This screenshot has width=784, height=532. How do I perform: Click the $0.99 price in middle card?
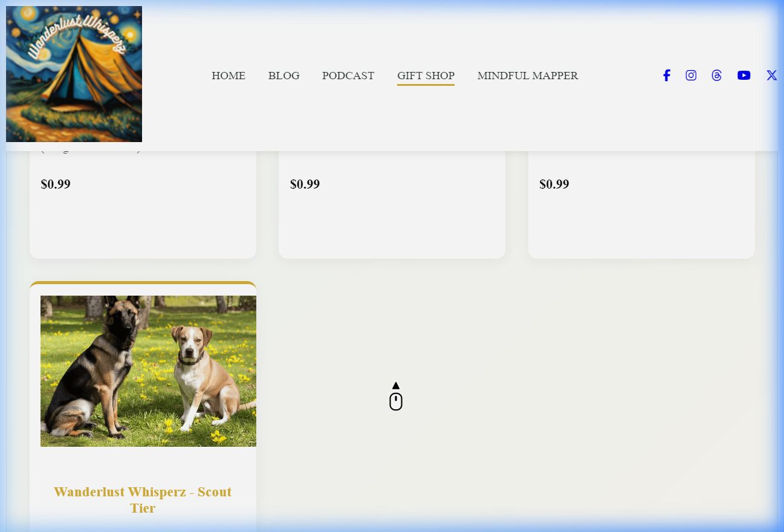pos(305,184)
